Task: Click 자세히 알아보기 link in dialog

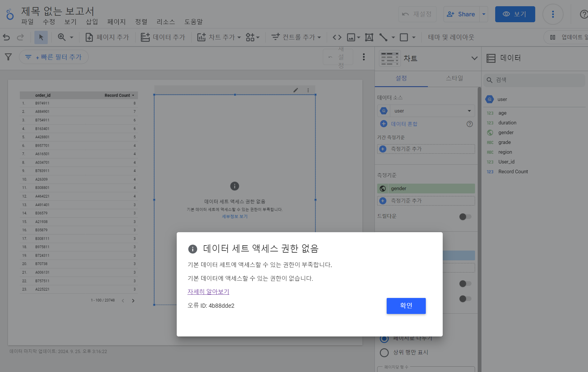Action: click(x=208, y=291)
